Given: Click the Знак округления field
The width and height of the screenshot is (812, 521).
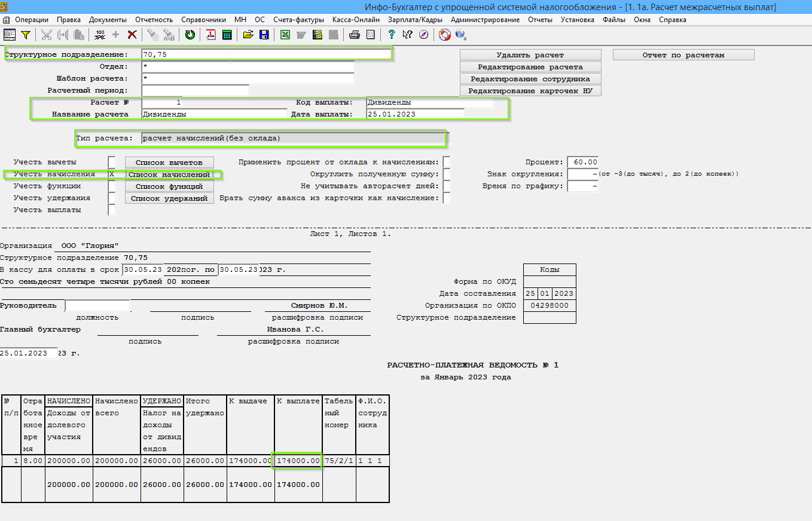Looking at the screenshot, I should point(582,174).
